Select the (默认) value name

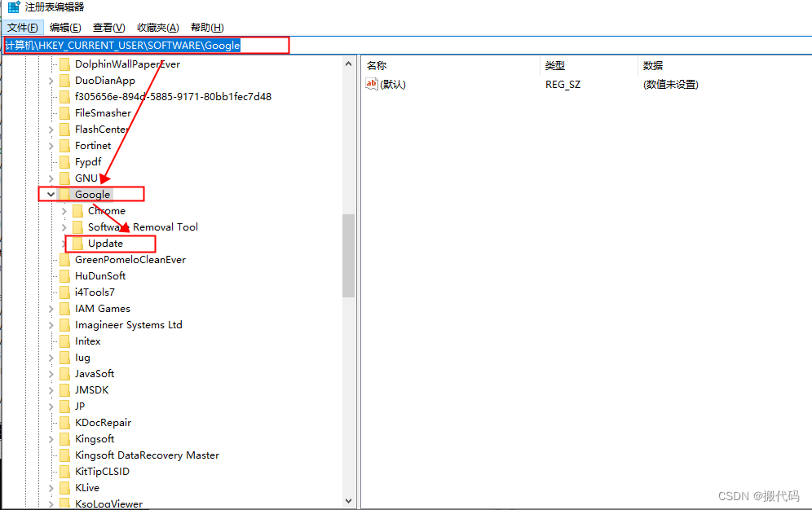(x=393, y=84)
